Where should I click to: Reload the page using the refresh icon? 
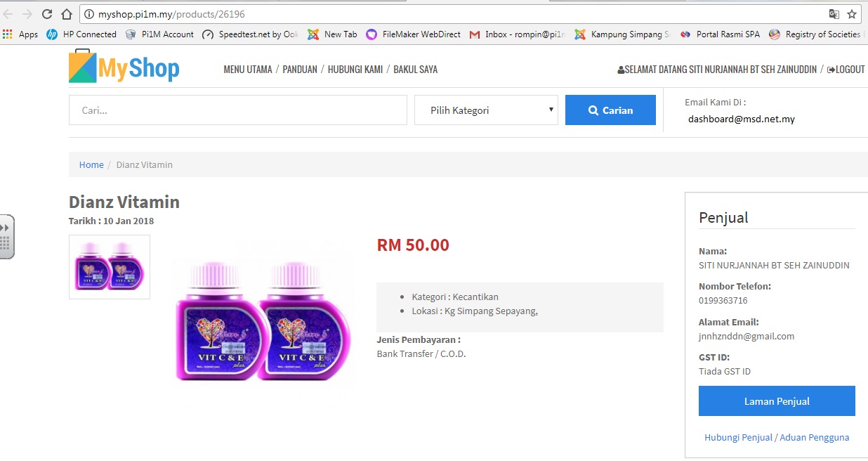pyautogui.click(x=47, y=14)
